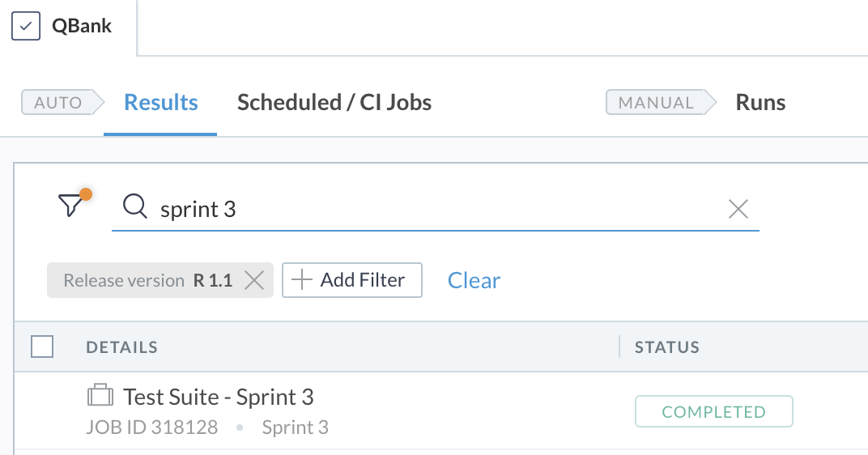This screenshot has width=868, height=455.
Task: Remove the Release version R 1.1 filter chip
Action: point(254,280)
